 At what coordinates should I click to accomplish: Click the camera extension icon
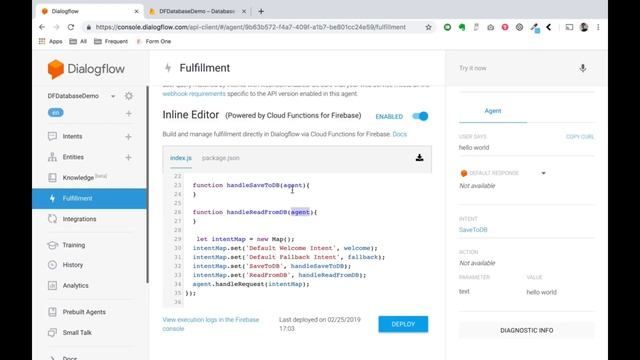tap(490, 27)
